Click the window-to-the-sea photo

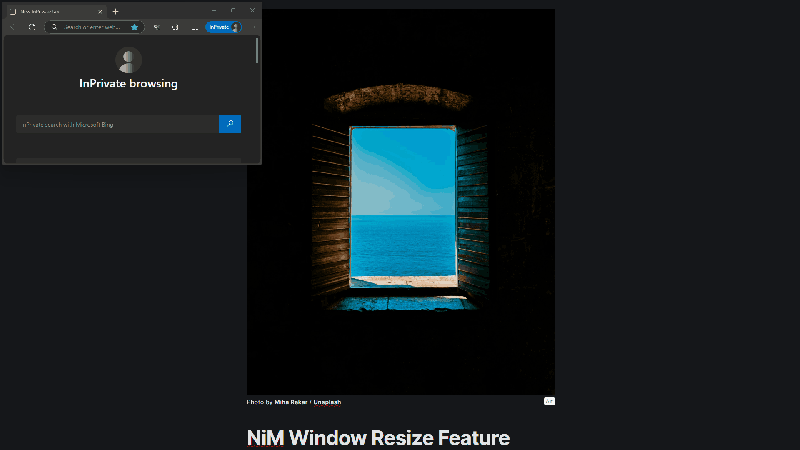tap(401, 202)
